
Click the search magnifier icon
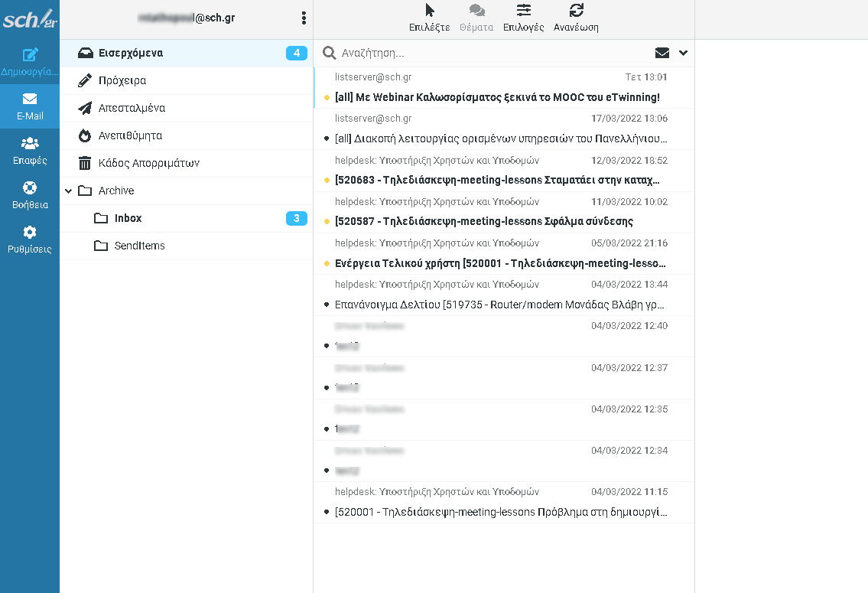coord(329,53)
